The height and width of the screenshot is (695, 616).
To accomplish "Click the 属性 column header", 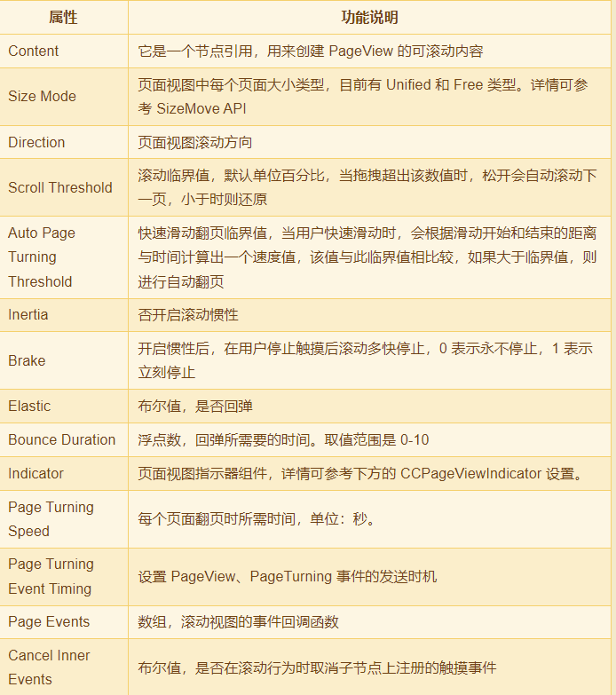I will 63,17.
